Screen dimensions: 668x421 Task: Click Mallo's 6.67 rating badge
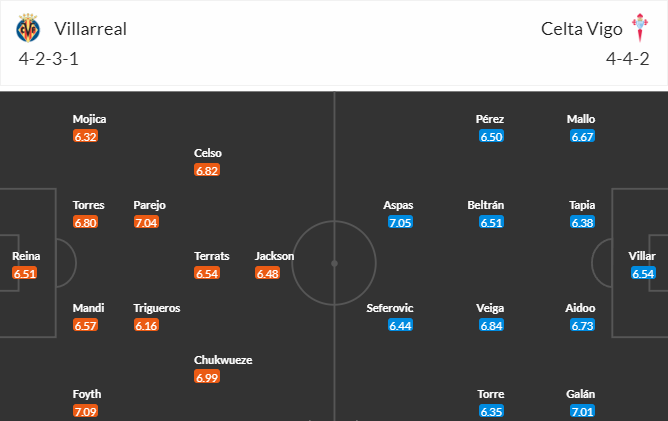pos(582,136)
